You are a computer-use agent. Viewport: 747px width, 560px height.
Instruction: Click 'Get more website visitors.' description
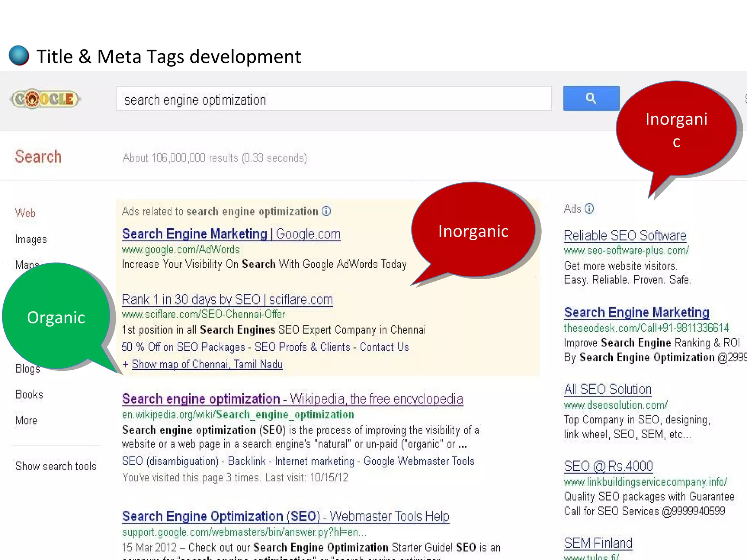click(x=621, y=266)
